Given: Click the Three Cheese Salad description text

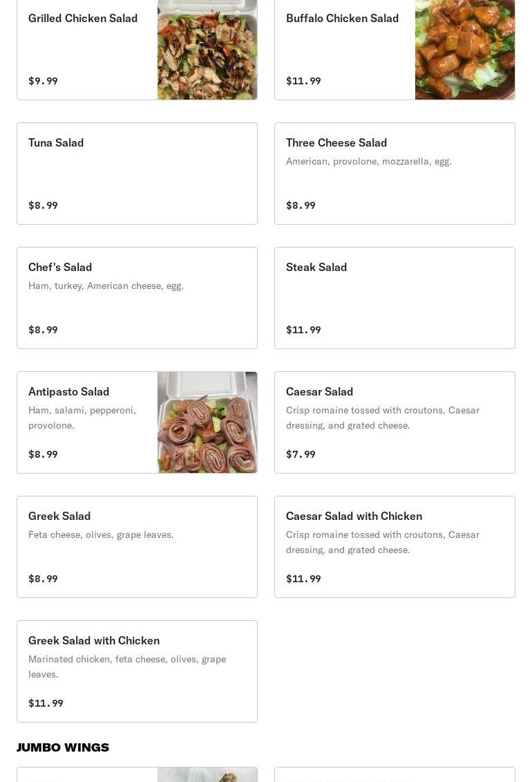Looking at the screenshot, I should pos(369,161).
